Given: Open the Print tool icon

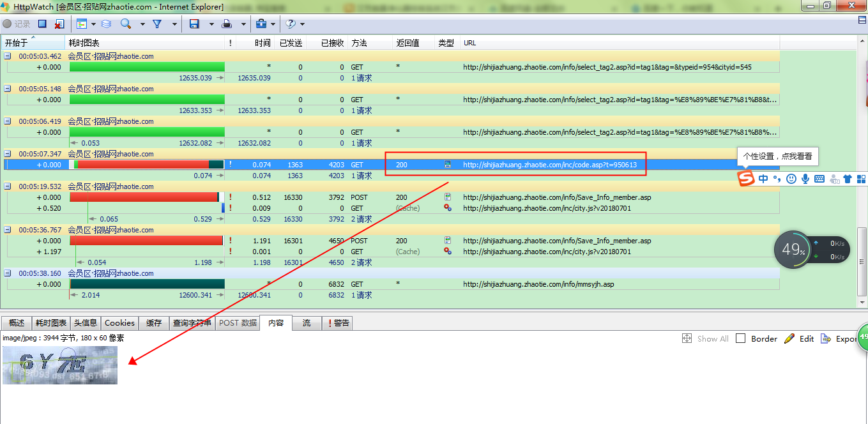Looking at the screenshot, I should point(227,24).
